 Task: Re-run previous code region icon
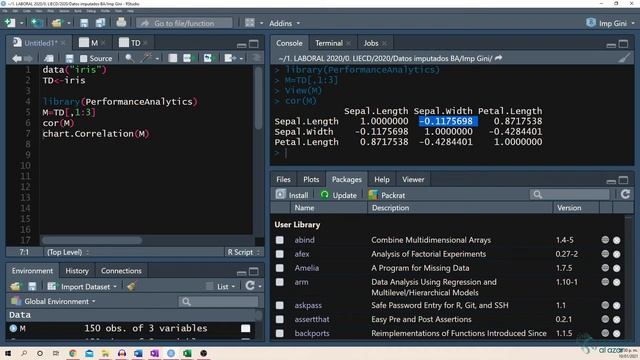click(208, 58)
